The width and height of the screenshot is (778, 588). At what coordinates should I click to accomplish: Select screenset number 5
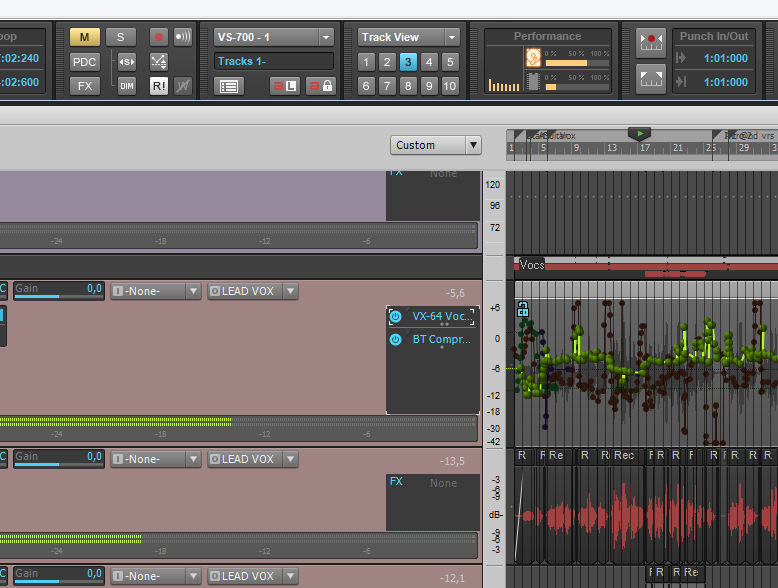(450, 62)
